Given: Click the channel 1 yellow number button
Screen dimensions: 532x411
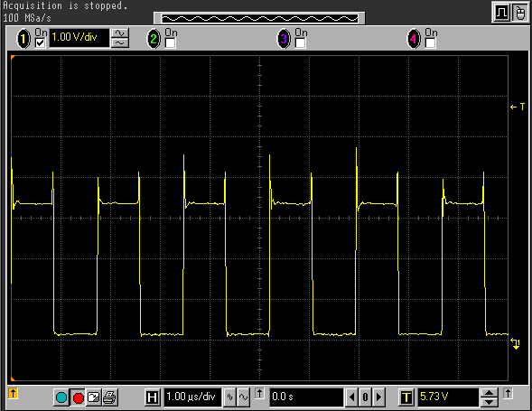Looking at the screenshot, I should click(x=23, y=38).
